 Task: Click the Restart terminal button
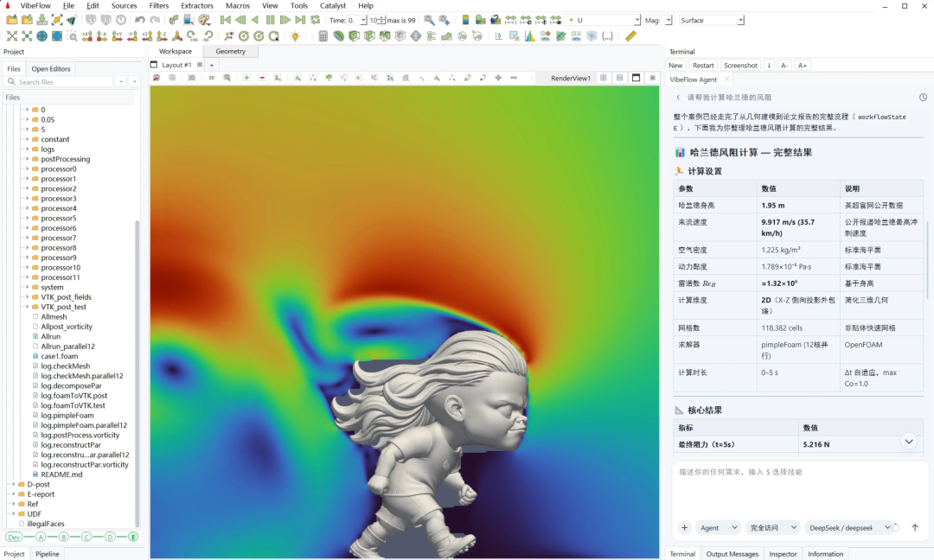point(703,66)
